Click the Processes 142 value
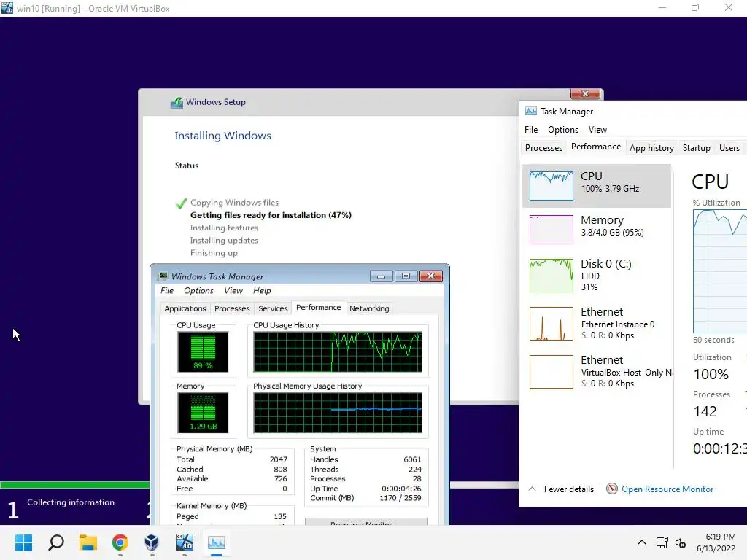 [705, 411]
